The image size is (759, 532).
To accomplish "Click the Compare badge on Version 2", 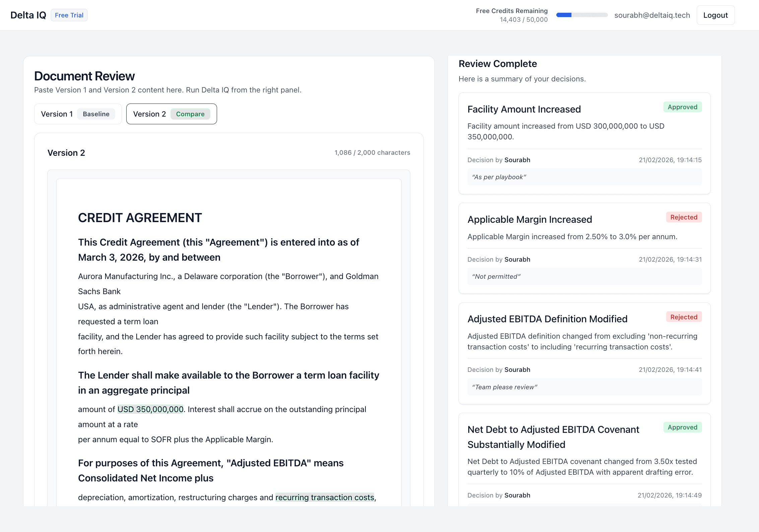I will tap(190, 114).
